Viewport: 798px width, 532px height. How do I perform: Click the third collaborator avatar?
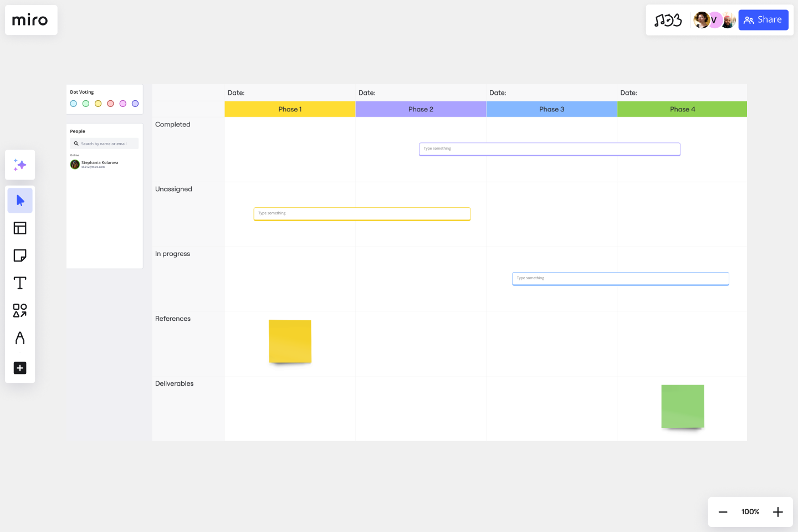(728, 19)
